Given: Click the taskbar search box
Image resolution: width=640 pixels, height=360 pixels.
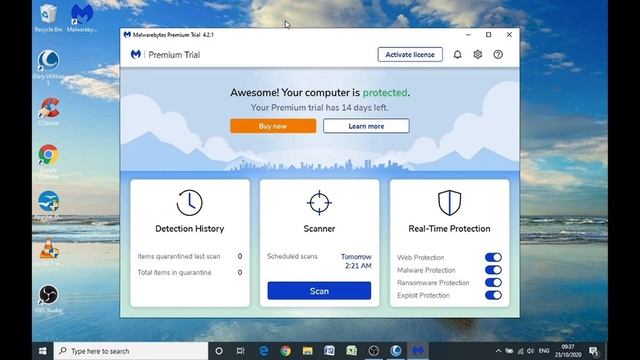Looking at the screenshot, I should pyautogui.click(x=131, y=351).
